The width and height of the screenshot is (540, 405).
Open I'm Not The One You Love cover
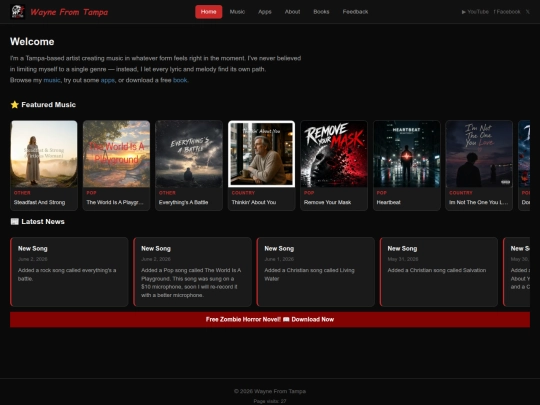click(479, 154)
